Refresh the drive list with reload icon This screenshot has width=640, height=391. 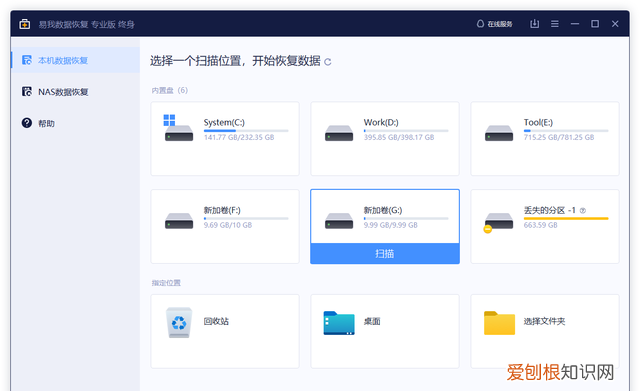click(x=327, y=62)
